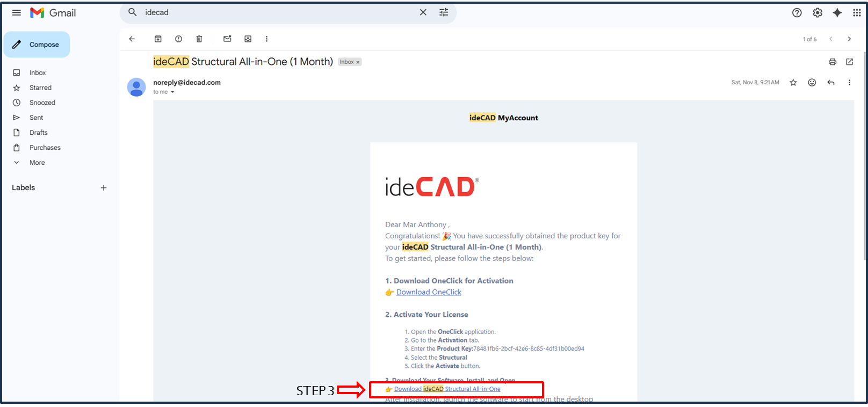This screenshot has width=868, height=407.
Task: Click the ideCAD MyAccount heading
Action: point(504,118)
